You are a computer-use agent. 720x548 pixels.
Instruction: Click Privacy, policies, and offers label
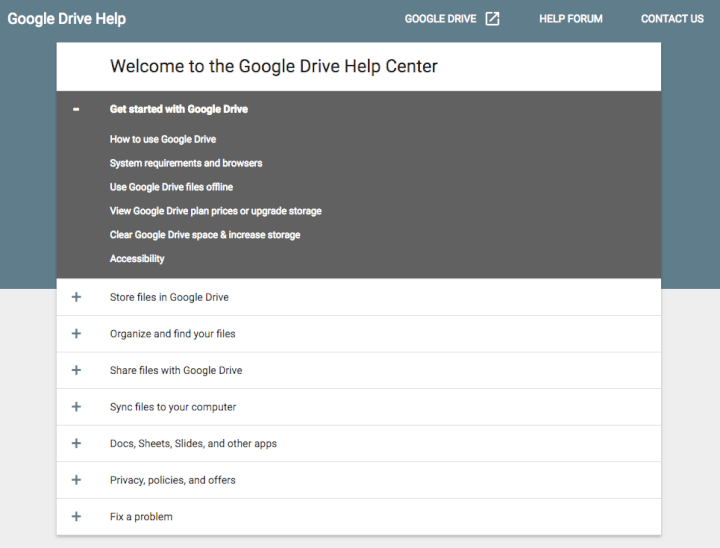pos(173,480)
